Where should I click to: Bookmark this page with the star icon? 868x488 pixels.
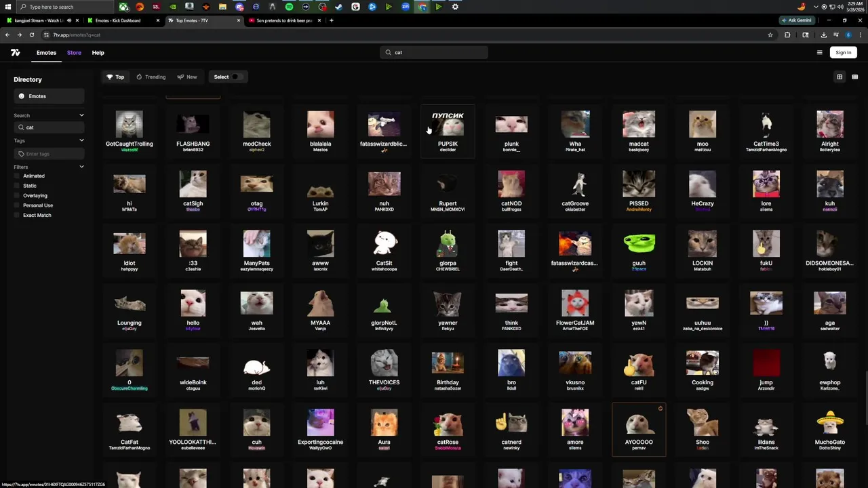[x=770, y=35]
